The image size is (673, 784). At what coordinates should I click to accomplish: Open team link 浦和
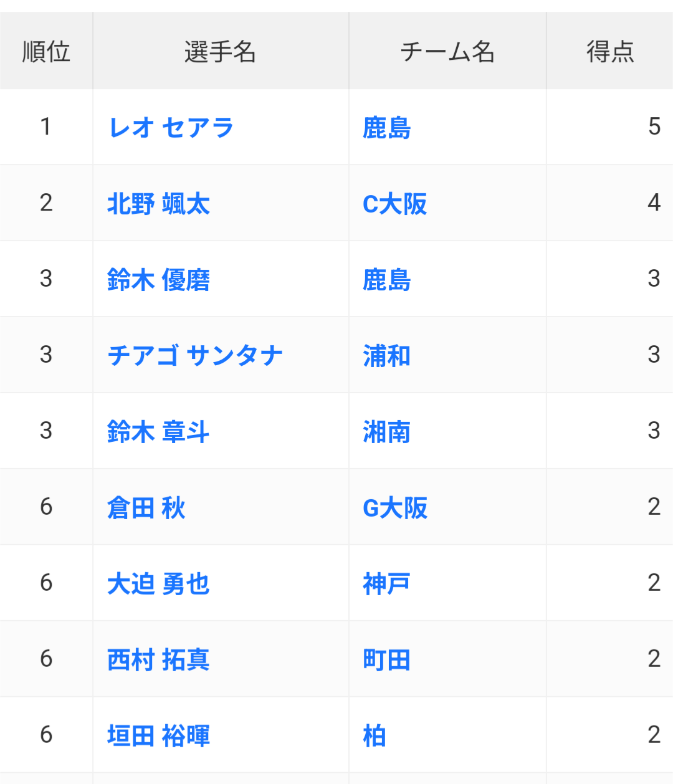(x=386, y=356)
